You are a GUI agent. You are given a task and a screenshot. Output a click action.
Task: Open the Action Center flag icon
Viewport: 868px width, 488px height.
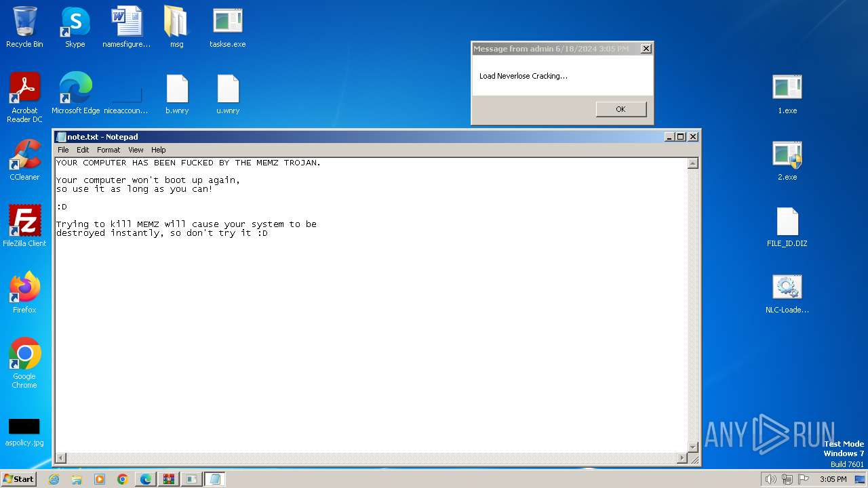[804, 479]
